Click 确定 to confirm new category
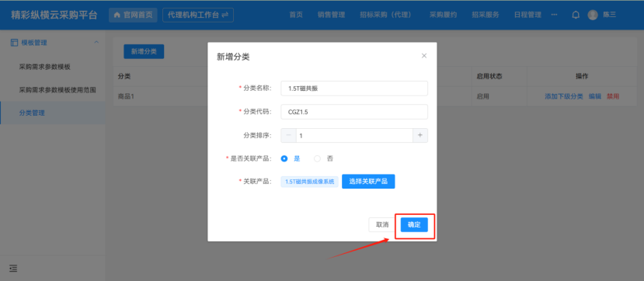 (414, 225)
